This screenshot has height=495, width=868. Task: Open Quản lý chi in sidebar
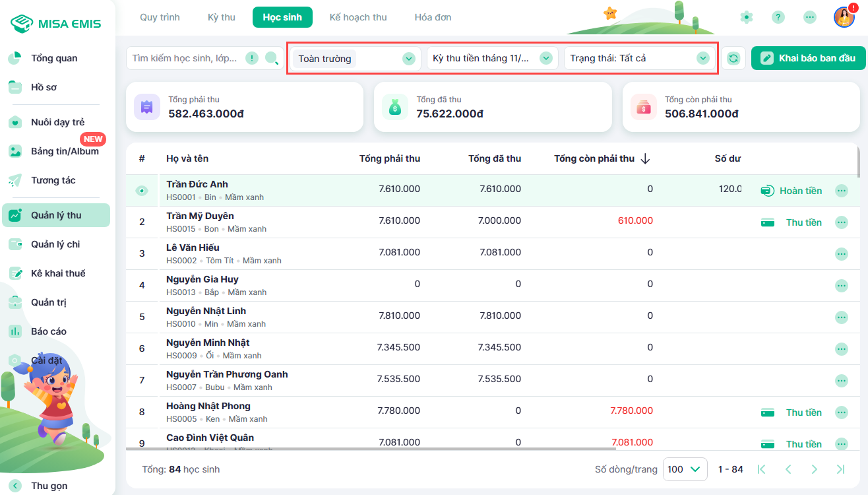(55, 244)
